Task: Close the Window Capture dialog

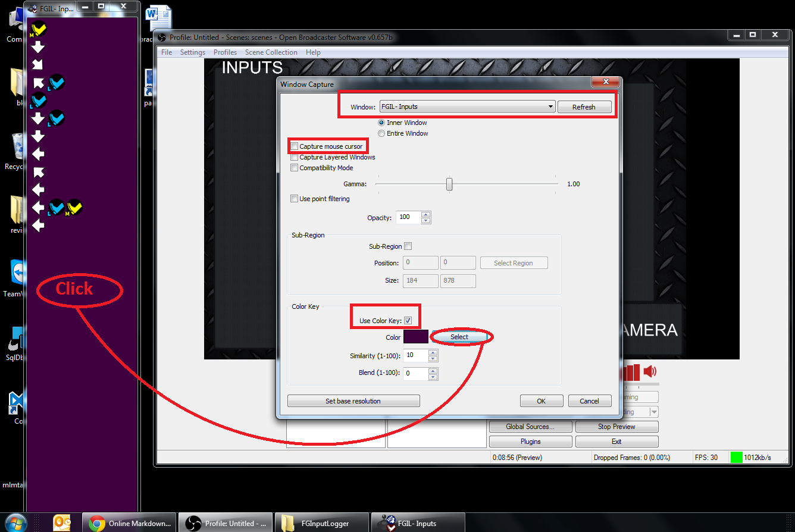Action: click(606, 82)
